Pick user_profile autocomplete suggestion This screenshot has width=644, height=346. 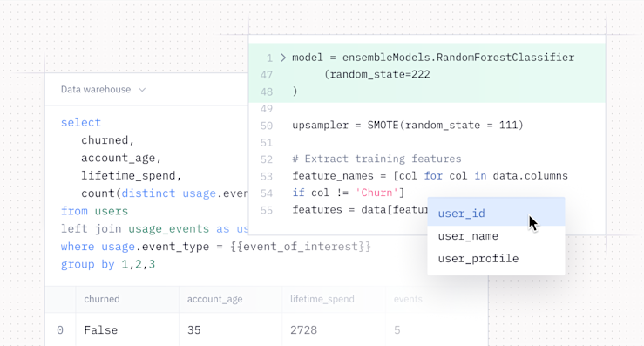coord(496,259)
